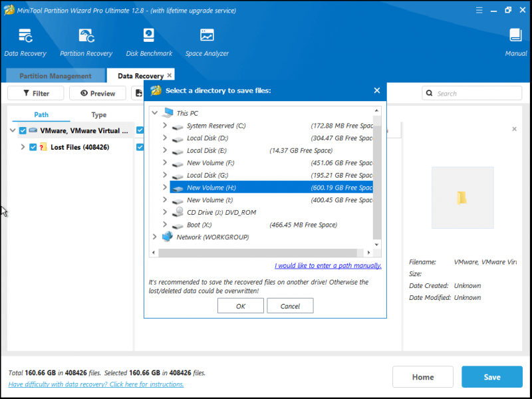This screenshot has height=399, width=532.
Task: Open the Manual book icon
Action: [515, 36]
